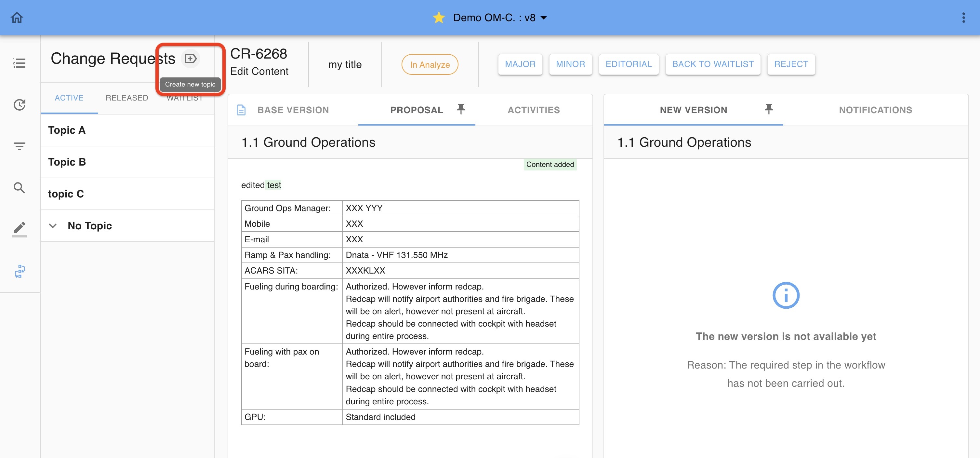Click the home icon in header
This screenshot has height=458, width=980.
coord(17,18)
